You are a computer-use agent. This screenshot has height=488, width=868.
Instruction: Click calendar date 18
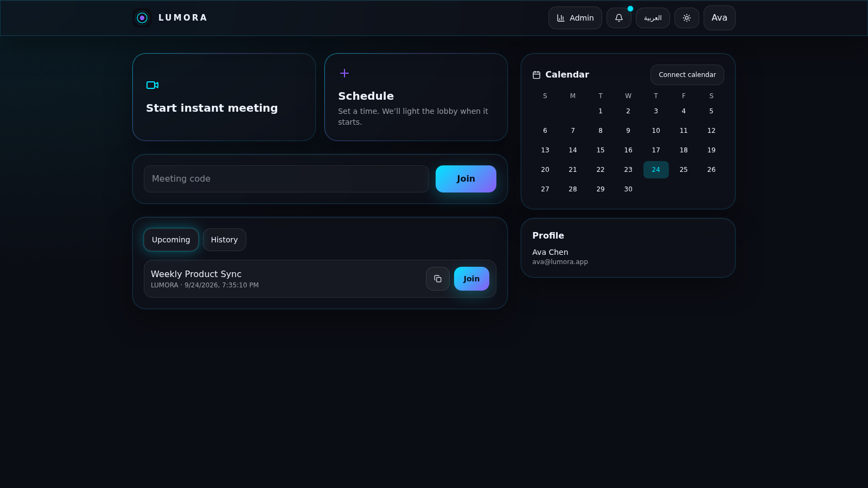(x=684, y=150)
